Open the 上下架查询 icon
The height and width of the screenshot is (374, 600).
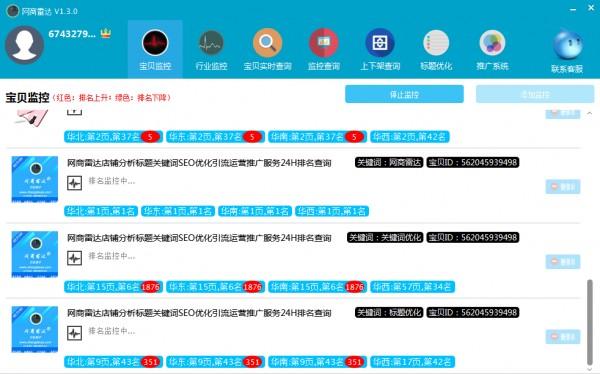pyautogui.click(x=380, y=43)
